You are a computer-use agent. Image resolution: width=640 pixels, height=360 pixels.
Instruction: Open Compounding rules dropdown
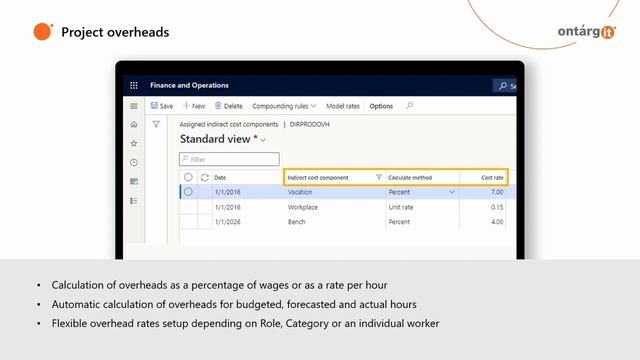(284, 106)
